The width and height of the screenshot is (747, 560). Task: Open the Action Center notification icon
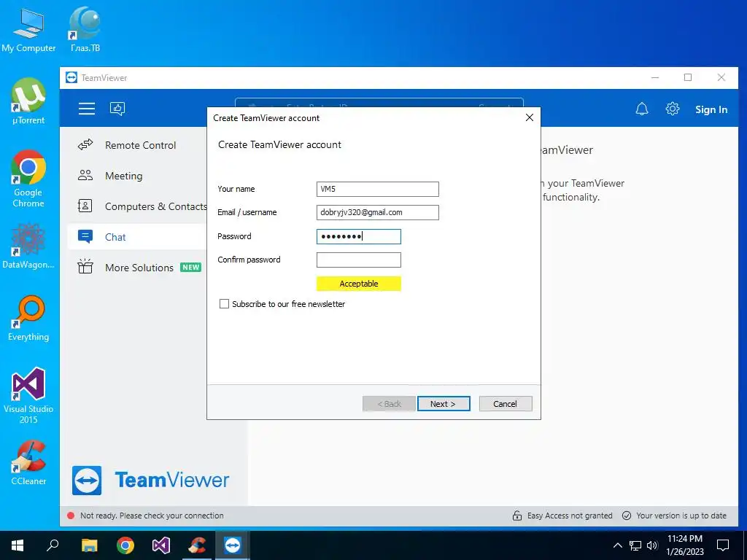click(x=723, y=545)
